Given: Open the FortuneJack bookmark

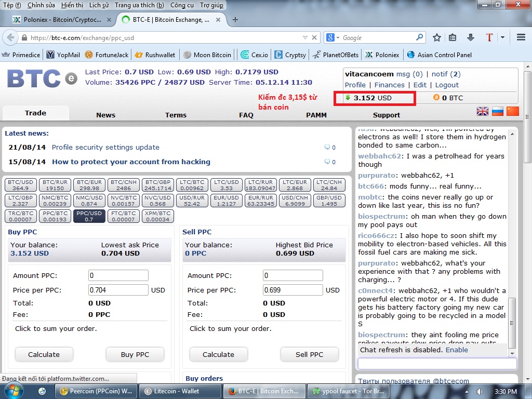Looking at the screenshot, I should [x=107, y=55].
